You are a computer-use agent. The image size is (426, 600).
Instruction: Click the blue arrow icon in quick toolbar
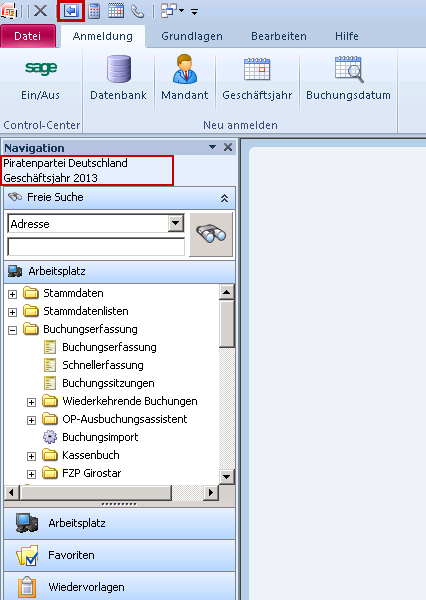click(71, 11)
